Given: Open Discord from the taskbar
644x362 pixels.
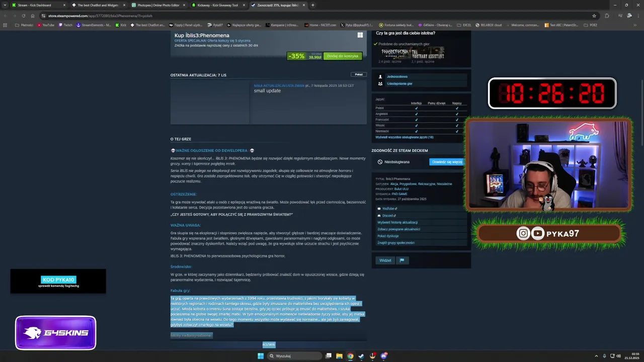Looking at the screenshot, I should (383, 356).
